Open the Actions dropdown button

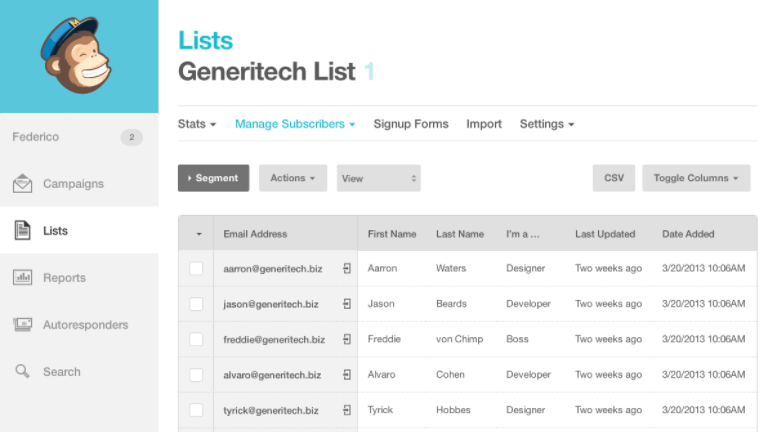click(x=292, y=178)
